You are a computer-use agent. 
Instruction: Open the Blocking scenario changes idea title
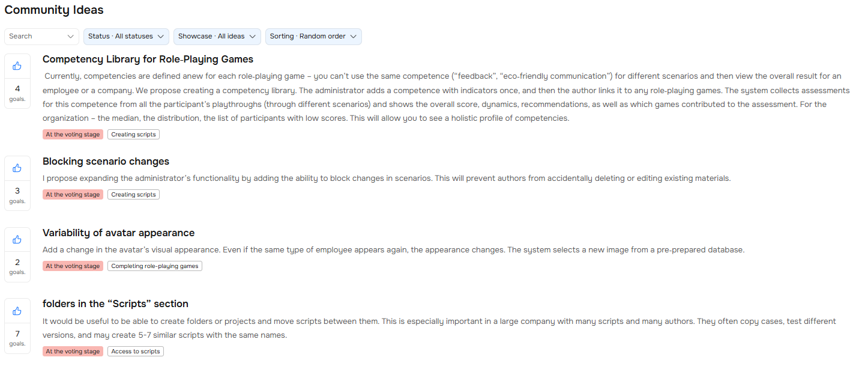point(106,162)
